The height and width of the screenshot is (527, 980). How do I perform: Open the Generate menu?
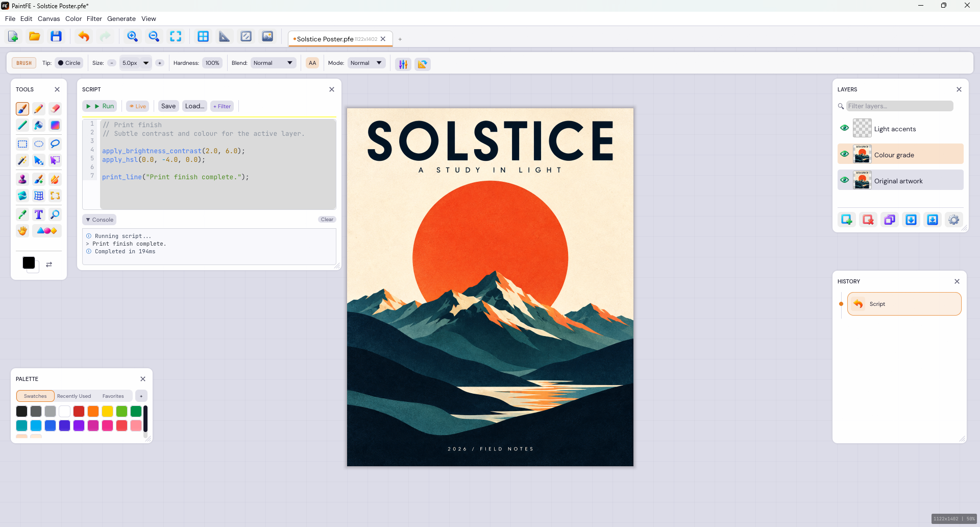pos(121,19)
